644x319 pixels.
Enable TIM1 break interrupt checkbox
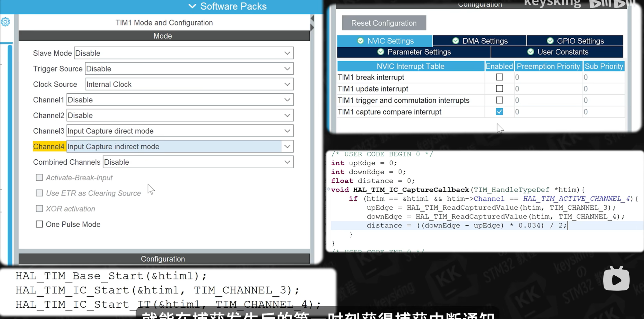coord(499,77)
